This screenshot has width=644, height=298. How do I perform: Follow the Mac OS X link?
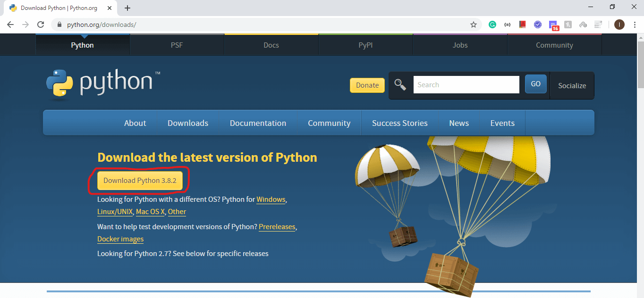pos(150,212)
